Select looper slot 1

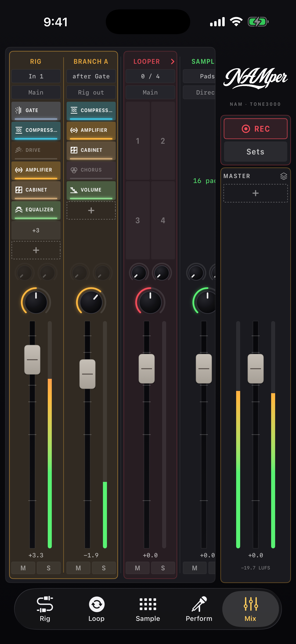[x=138, y=141]
